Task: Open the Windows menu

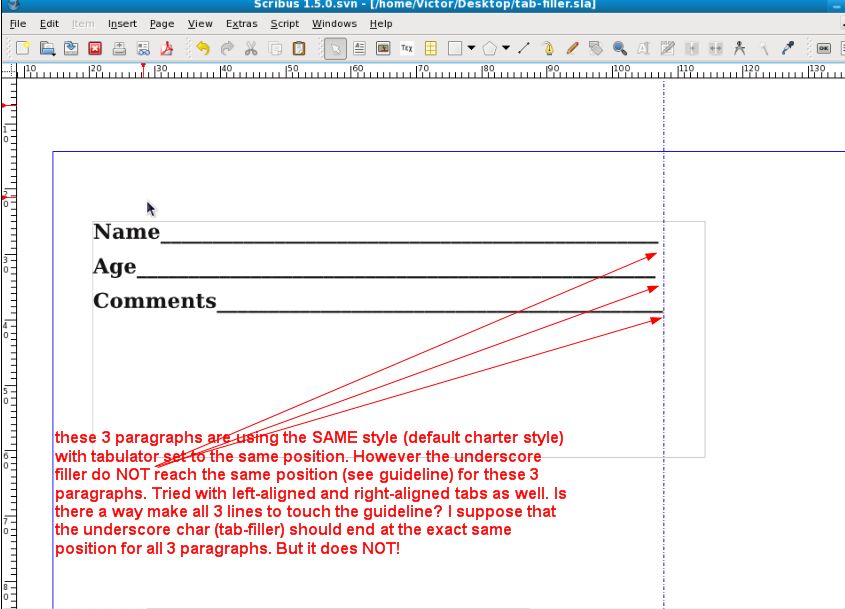Action: 334,23
